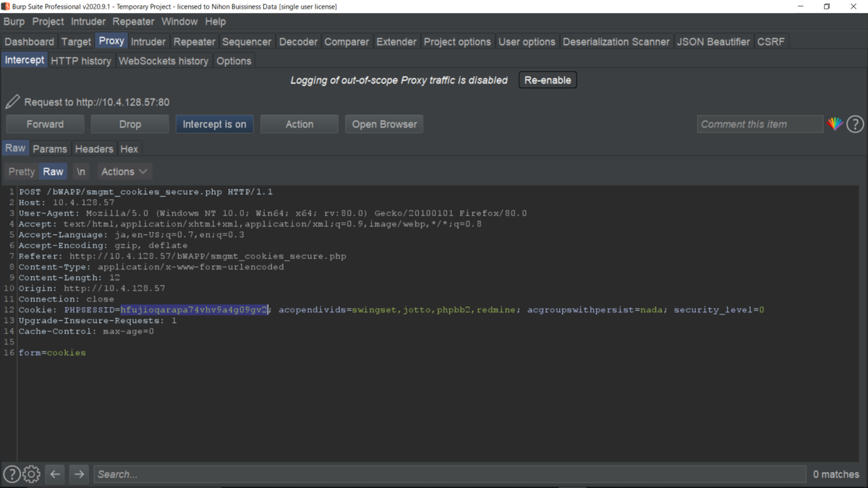This screenshot has width=868, height=488.
Task: Open the proxy Options sub-tab
Action: (234, 61)
